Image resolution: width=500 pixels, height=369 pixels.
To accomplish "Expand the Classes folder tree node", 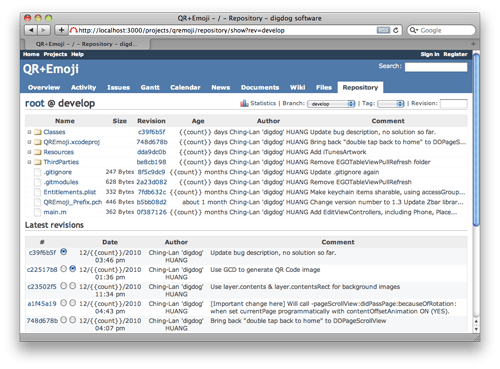I will [x=29, y=132].
